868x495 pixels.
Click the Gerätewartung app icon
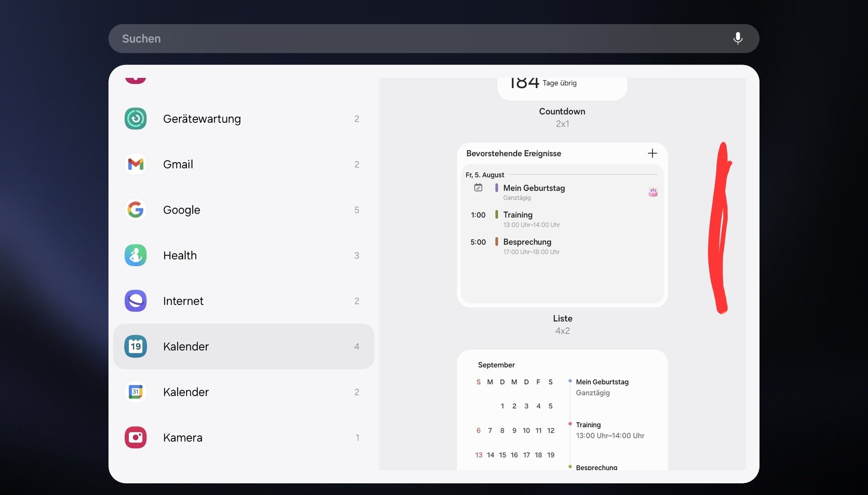[136, 119]
